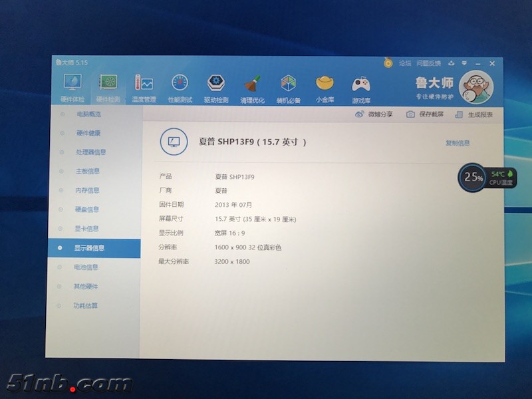Select 电池信息 sidebar item
The width and height of the screenshot is (532, 399).
click(x=86, y=267)
